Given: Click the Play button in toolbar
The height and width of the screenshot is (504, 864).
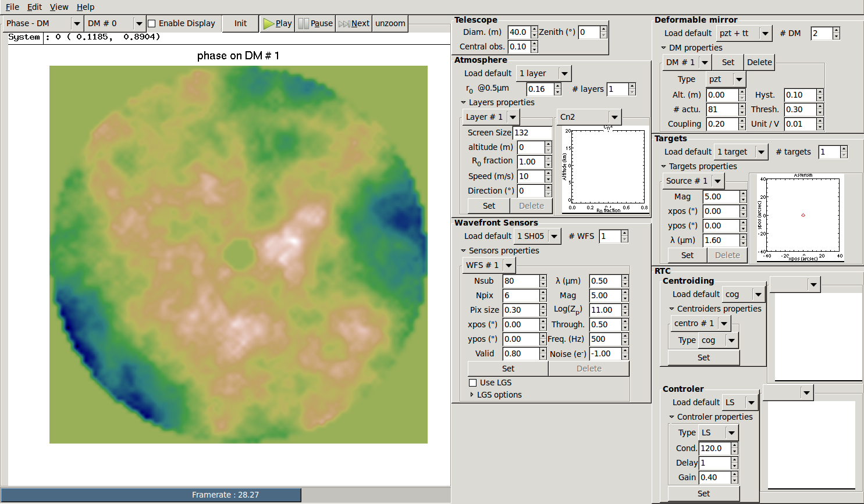Looking at the screenshot, I should pos(277,23).
